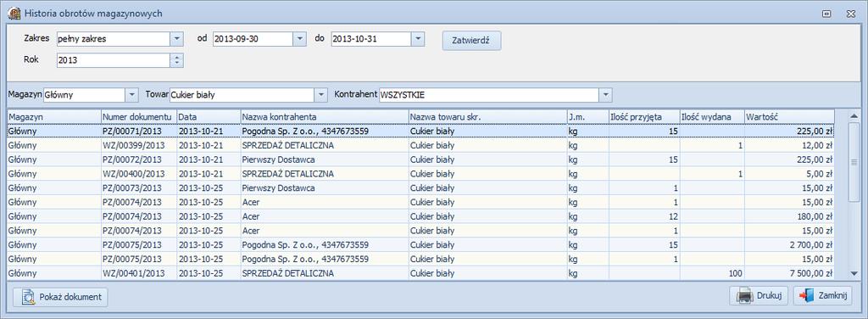Click the restore window icon
The height and width of the screenshot is (319, 868).
coord(827,14)
